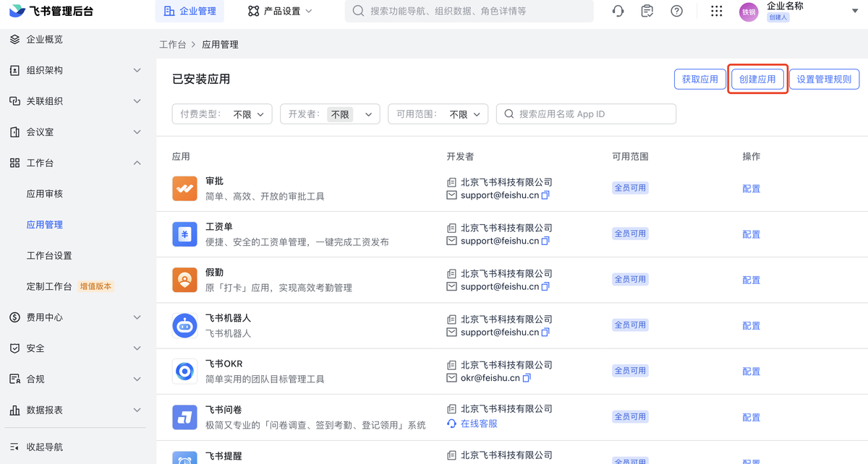Click the 数据报表 chart sidebar icon
868x464 pixels.
click(x=14, y=410)
